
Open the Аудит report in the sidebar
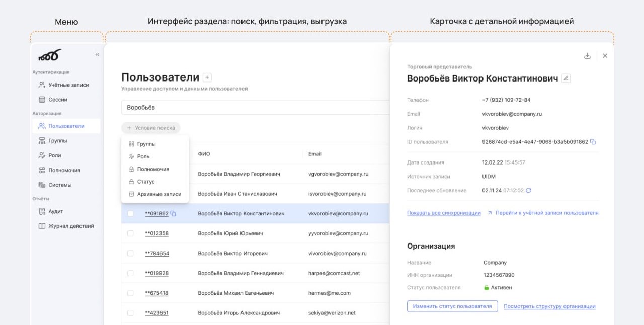pos(55,211)
